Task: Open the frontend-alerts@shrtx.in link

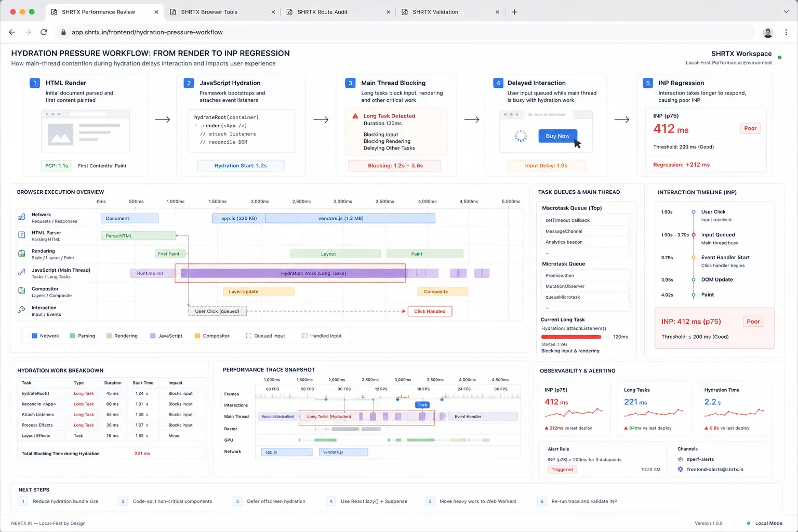Action: point(715,470)
